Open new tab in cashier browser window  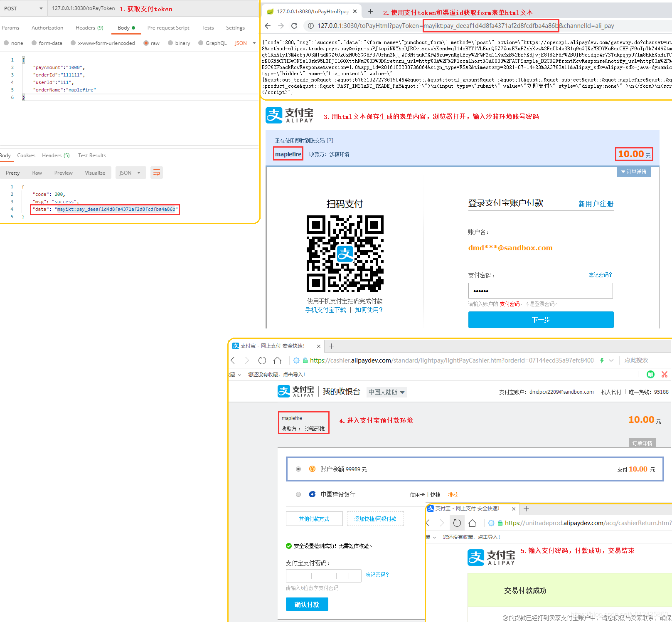[331, 346]
